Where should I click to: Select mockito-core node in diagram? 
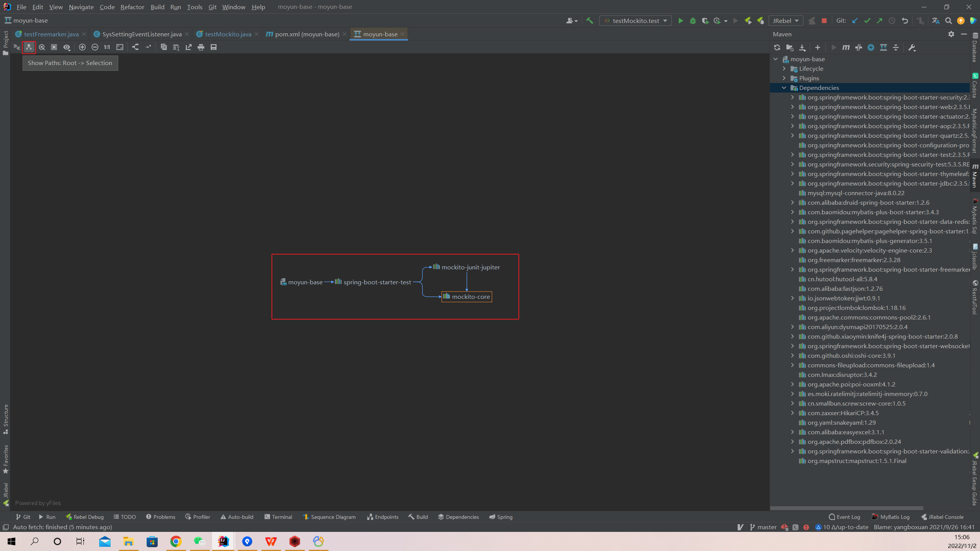467,297
